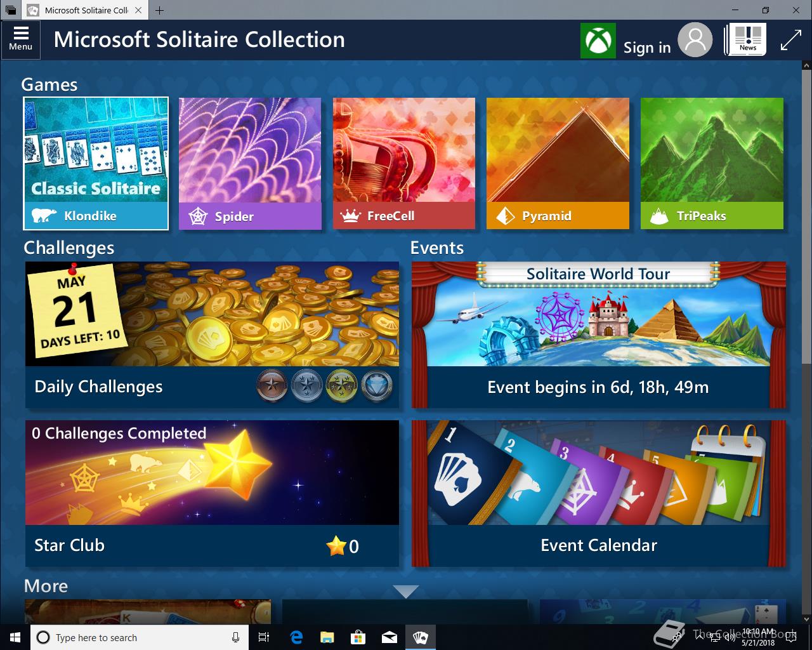Open the Solitaire World Tour event
This screenshot has height=650, width=812.
pyautogui.click(x=599, y=335)
